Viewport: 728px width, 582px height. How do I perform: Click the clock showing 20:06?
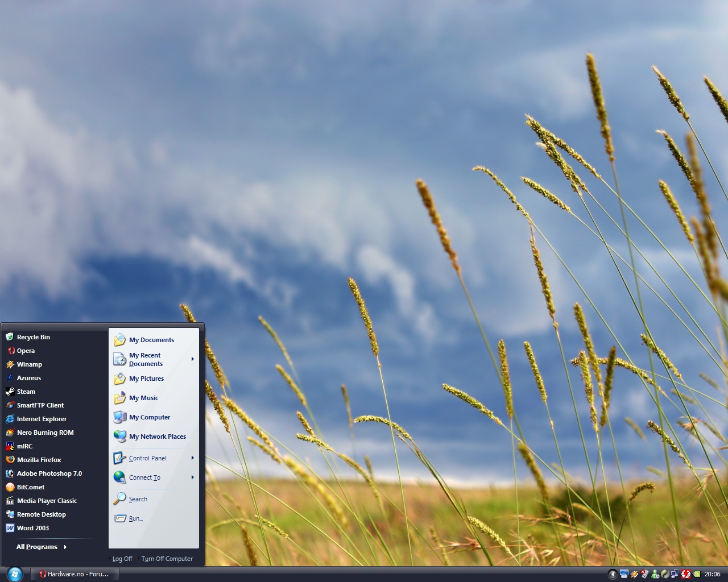pyautogui.click(x=712, y=574)
